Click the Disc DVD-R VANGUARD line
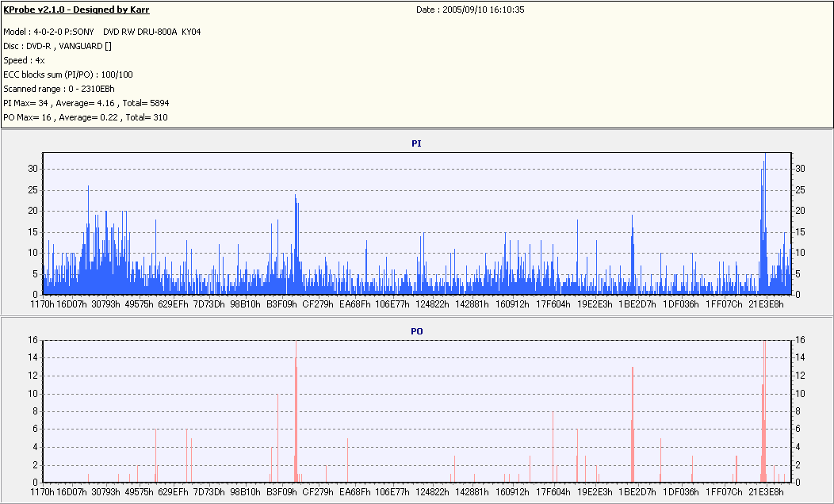 click(57, 46)
